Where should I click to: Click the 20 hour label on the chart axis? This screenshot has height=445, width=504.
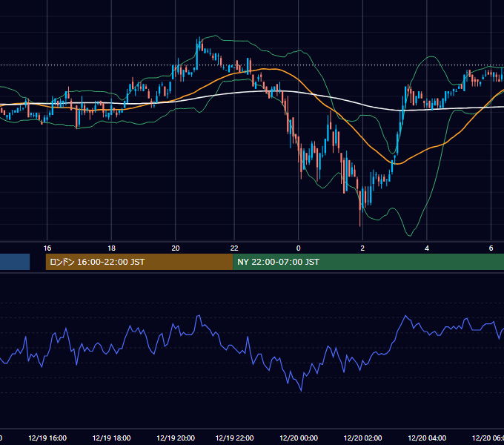pos(176,248)
